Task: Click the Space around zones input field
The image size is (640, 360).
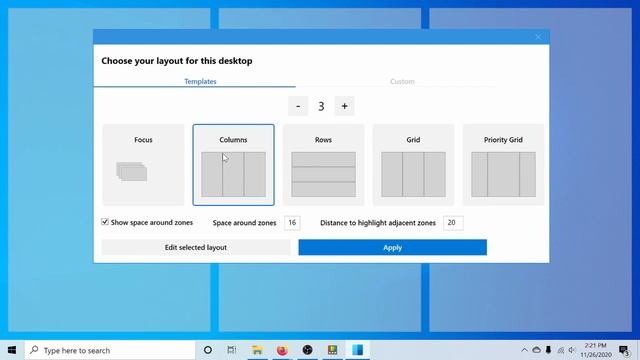Action: click(292, 223)
